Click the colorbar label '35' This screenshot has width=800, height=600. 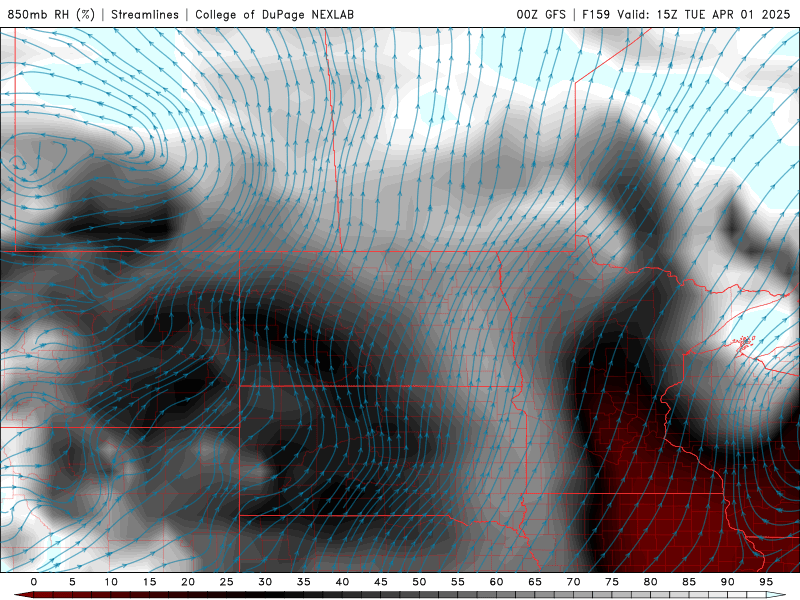pos(304,582)
